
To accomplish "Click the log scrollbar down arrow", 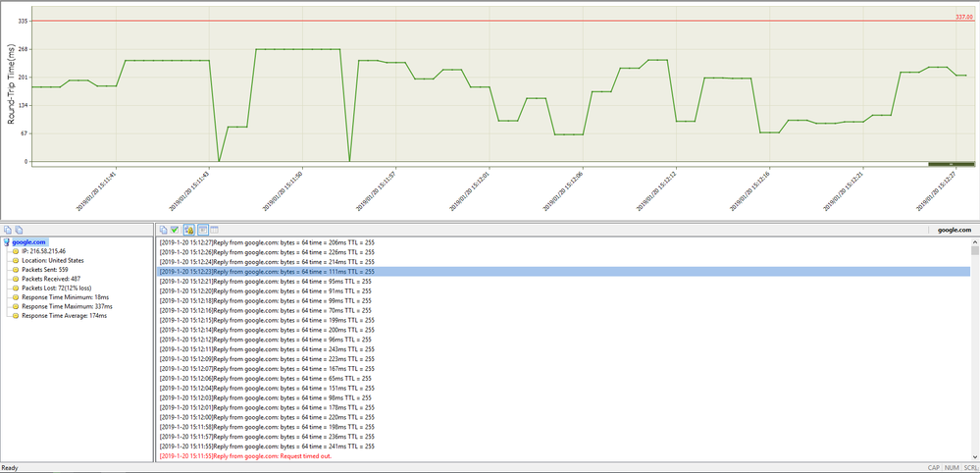I will [x=974, y=456].
